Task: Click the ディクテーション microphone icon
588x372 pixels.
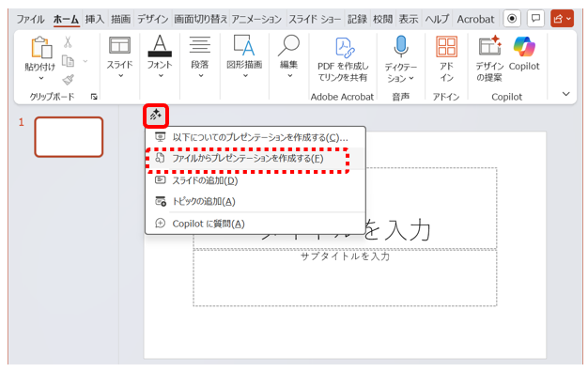Action: coord(401,47)
